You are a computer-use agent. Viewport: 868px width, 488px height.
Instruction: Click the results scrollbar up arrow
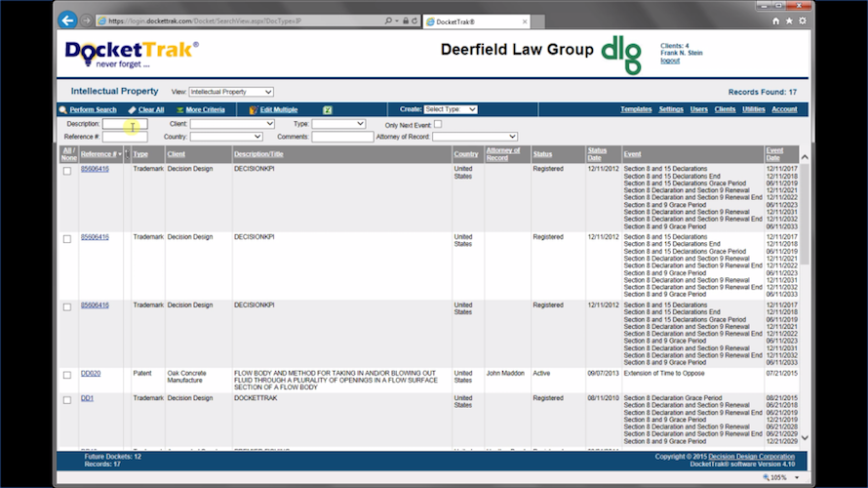pos(805,157)
